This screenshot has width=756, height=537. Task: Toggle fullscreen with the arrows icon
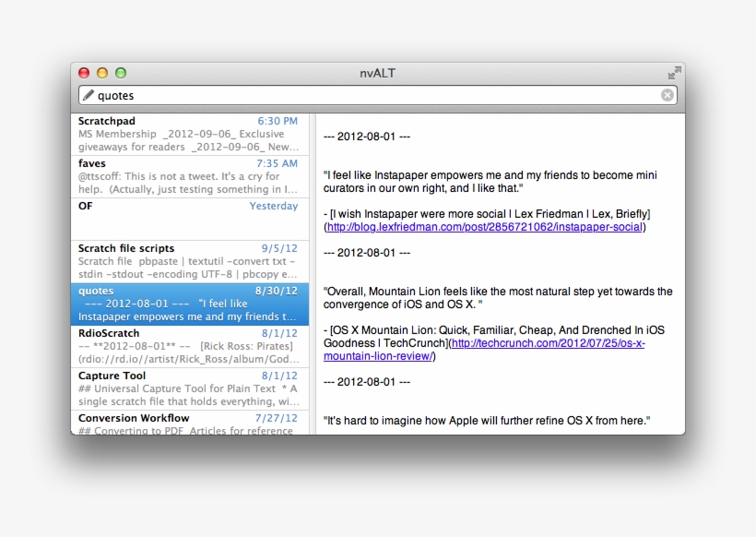tap(675, 73)
